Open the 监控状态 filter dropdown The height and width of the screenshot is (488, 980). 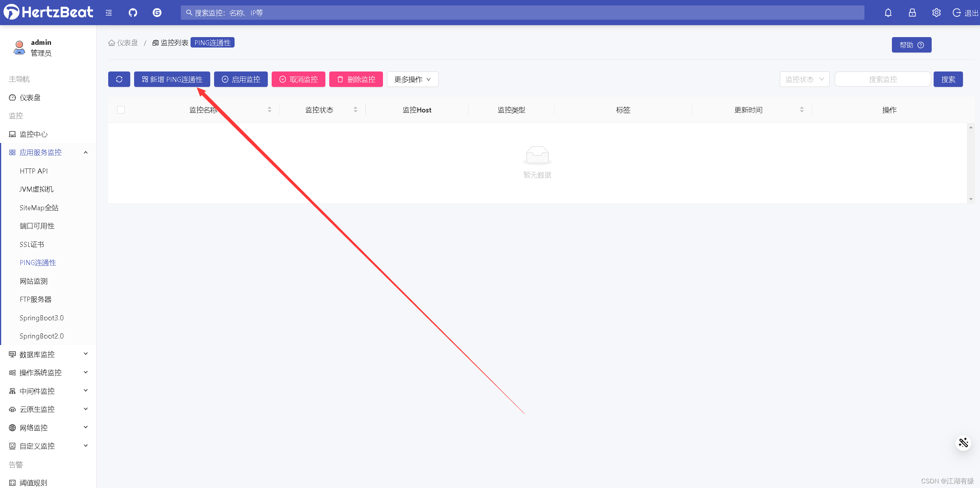tap(803, 79)
